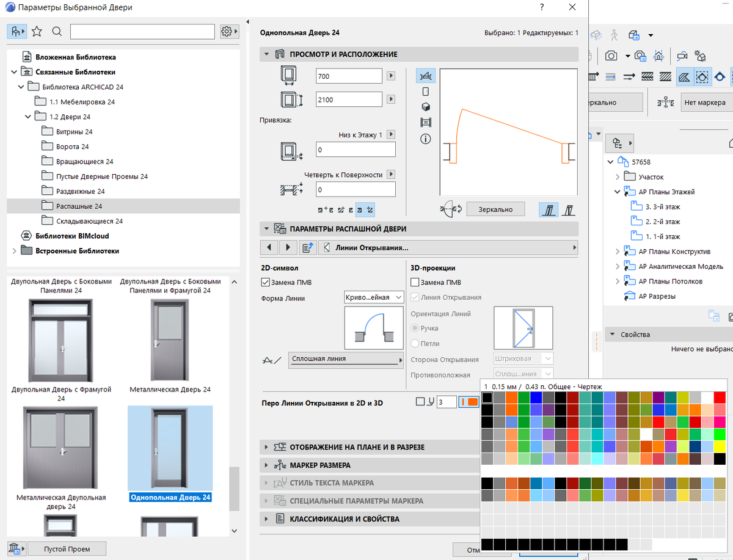733x560 pixels.
Task: Click the door height field showing 2100
Action: (349, 100)
